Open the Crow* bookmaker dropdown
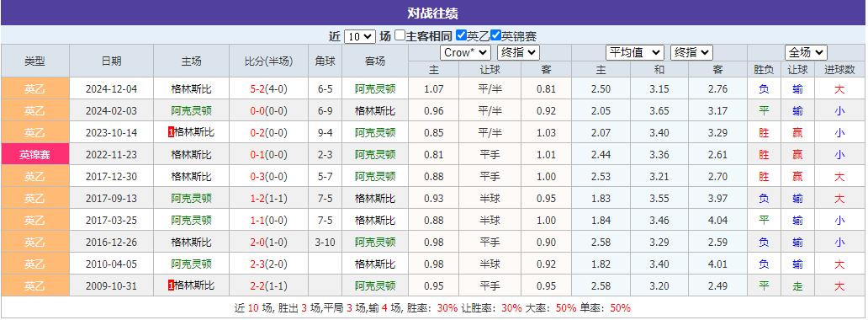 [466, 53]
